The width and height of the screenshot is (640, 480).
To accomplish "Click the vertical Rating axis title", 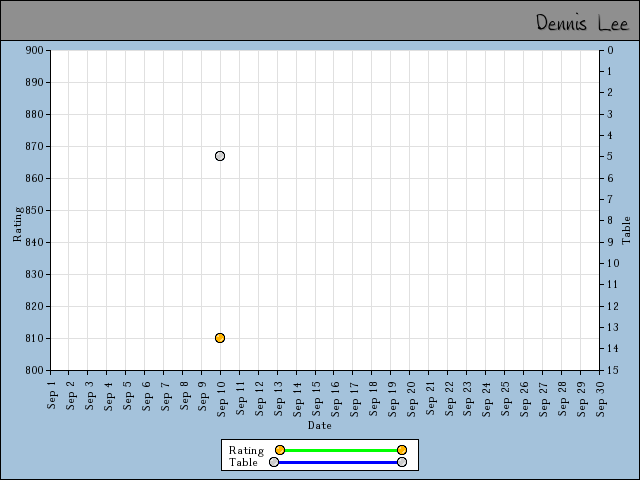I will 17,224.
